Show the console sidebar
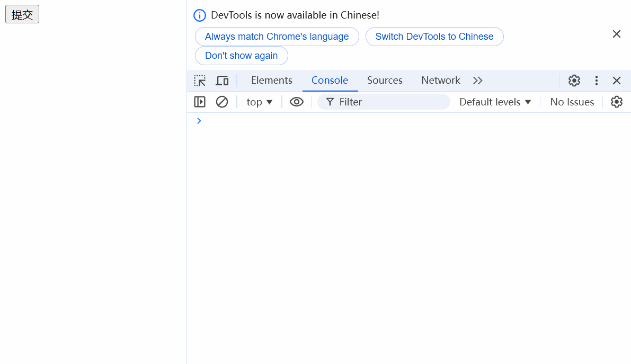The width and height of the screenshot is (631, 364). tap(200, 101)
